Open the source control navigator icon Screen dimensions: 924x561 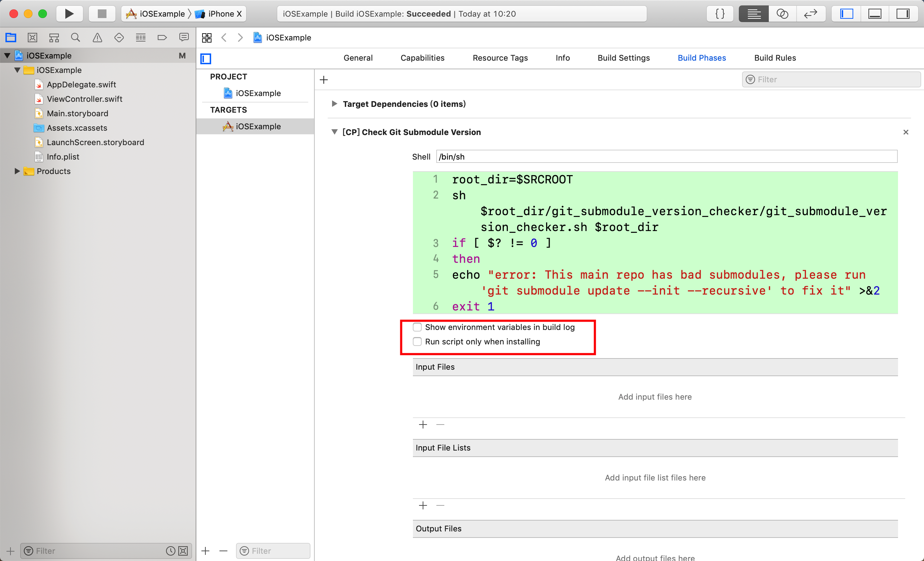coord(32,38)
